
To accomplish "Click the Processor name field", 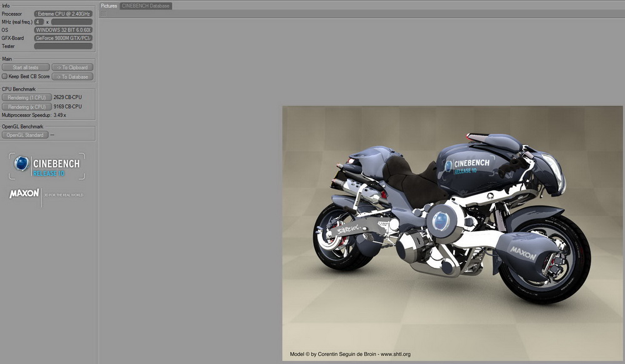I will pos(63,14).
